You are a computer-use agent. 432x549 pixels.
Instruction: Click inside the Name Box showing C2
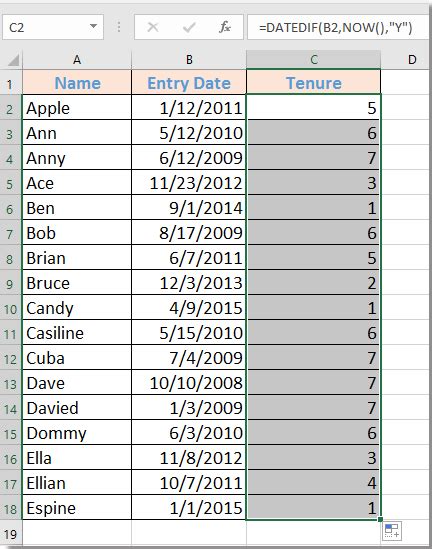tap(46, 27)
